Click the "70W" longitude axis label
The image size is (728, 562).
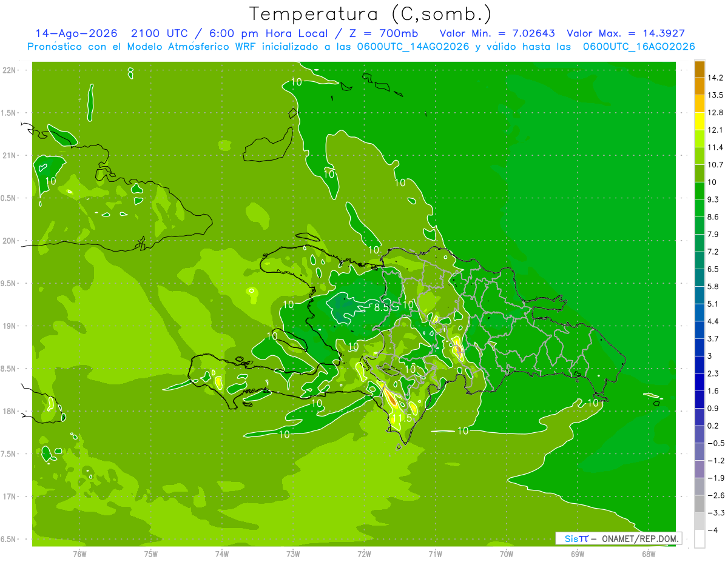tap(507, 554)
